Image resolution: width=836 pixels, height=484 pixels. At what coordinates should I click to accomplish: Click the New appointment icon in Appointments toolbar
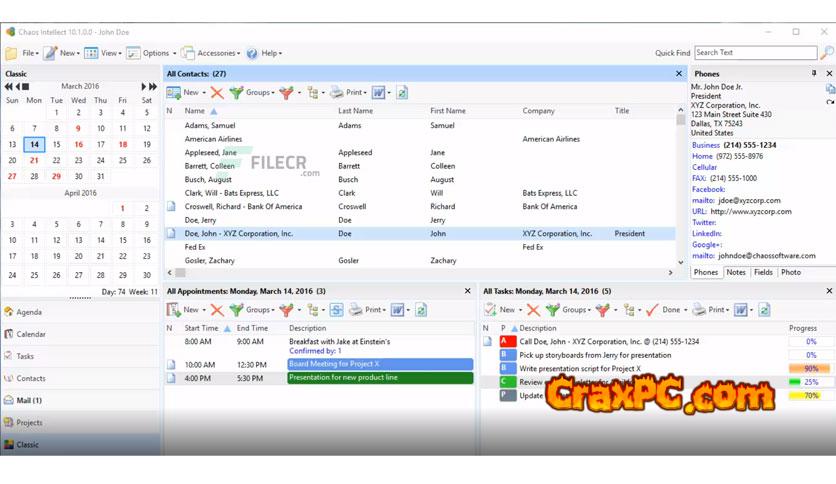click(x=173, y=310)
